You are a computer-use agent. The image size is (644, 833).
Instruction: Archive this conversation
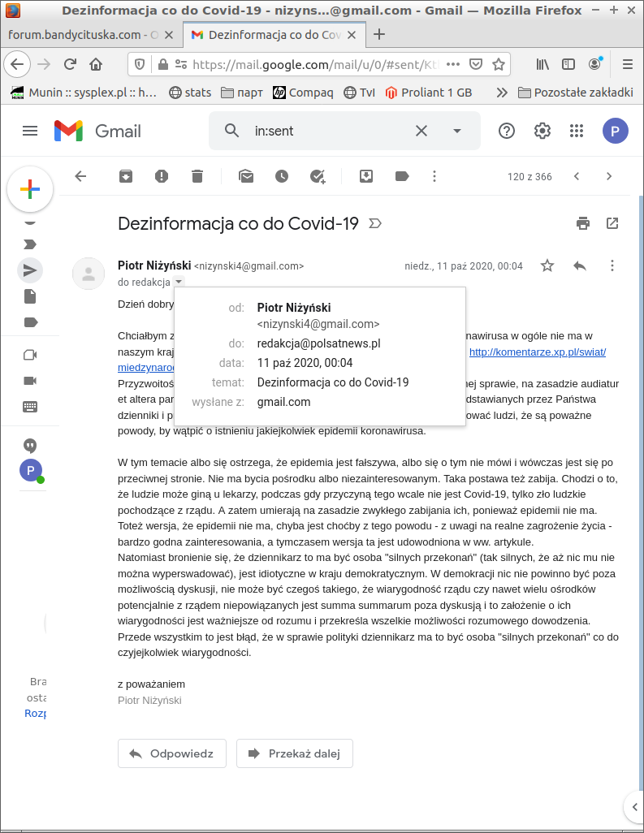coord(126,176)
